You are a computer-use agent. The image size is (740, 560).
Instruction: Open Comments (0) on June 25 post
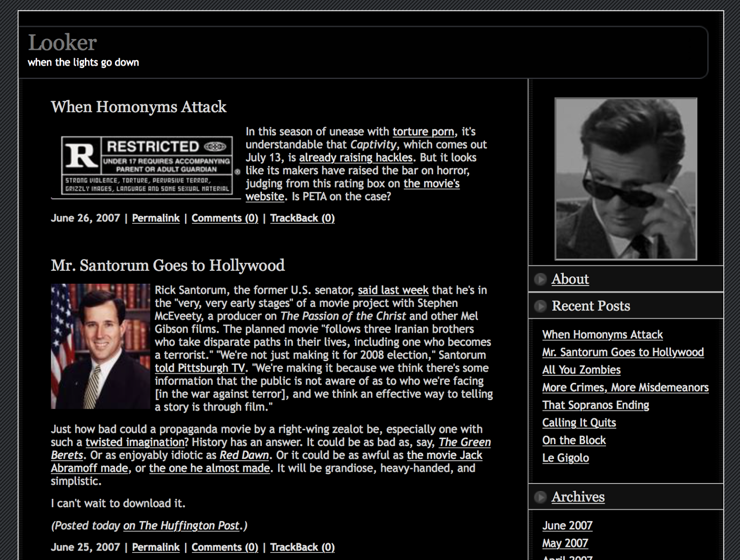coord(225,547)
